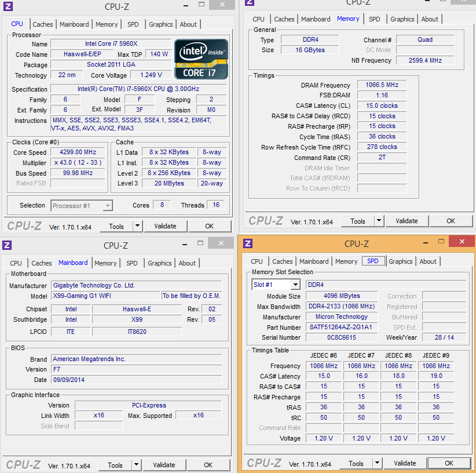
Task: Click OK in the Memory window
Action: coord(451,221)
